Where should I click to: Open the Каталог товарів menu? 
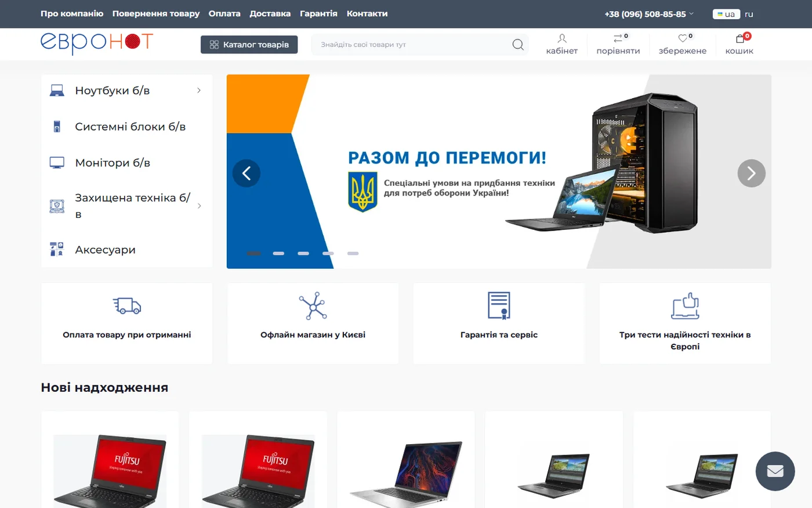pyautogui.click(x=249, y=45)
